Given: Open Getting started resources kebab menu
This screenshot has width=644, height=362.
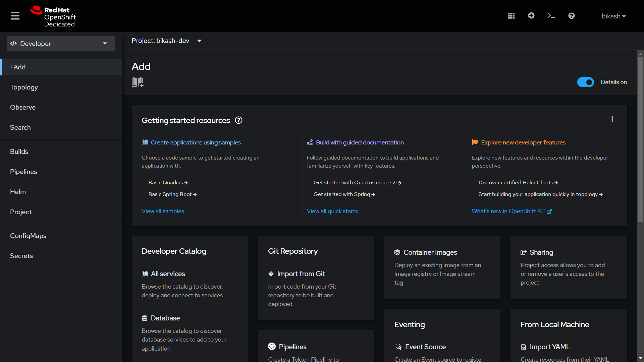Looking at the screenshot, I should coord(612,119).
